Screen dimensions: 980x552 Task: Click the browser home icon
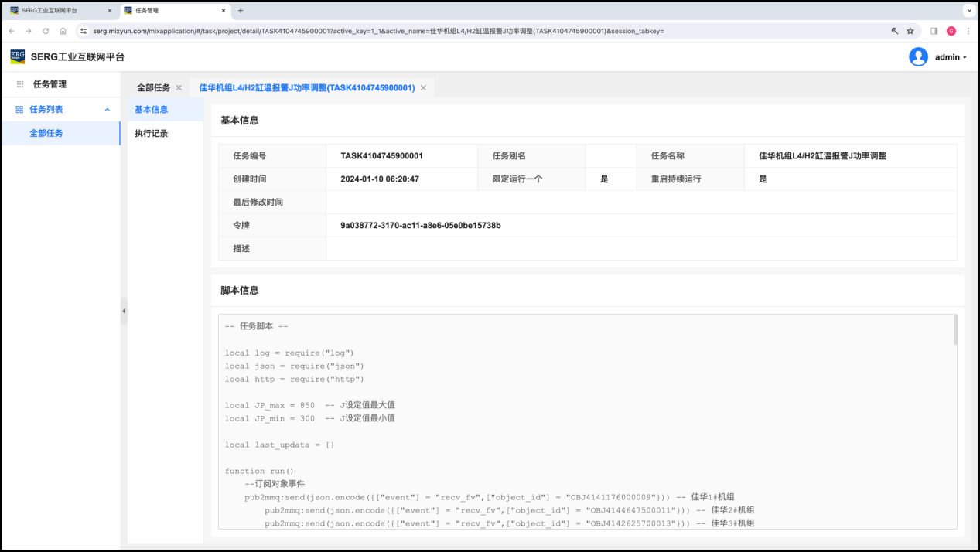[x=63, y=31]
